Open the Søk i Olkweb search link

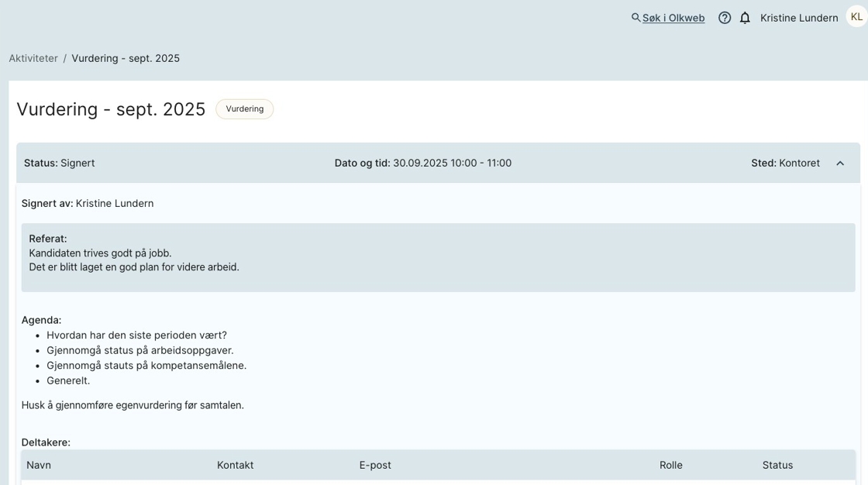(673, 18)
